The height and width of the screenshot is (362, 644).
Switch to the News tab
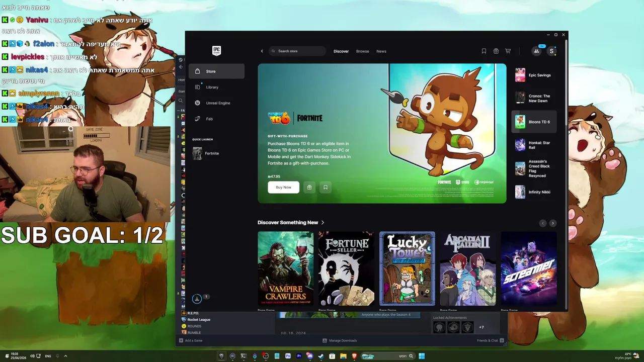[381, 51]
